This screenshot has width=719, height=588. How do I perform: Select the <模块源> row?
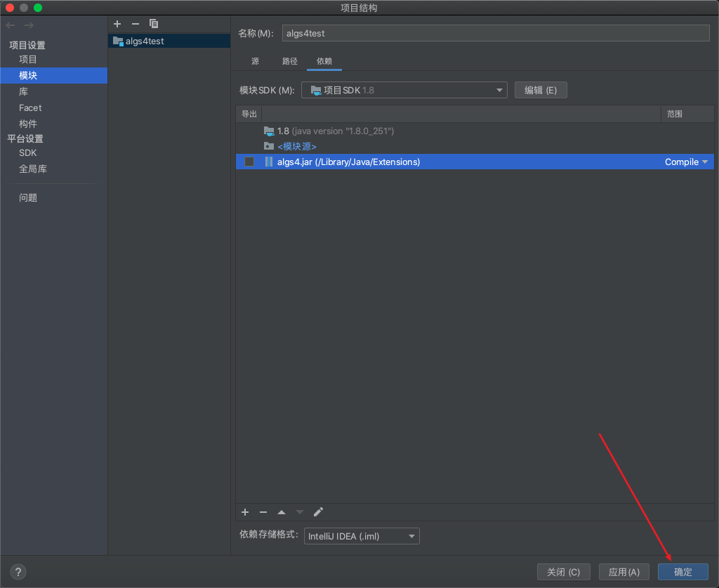[475, 146]
